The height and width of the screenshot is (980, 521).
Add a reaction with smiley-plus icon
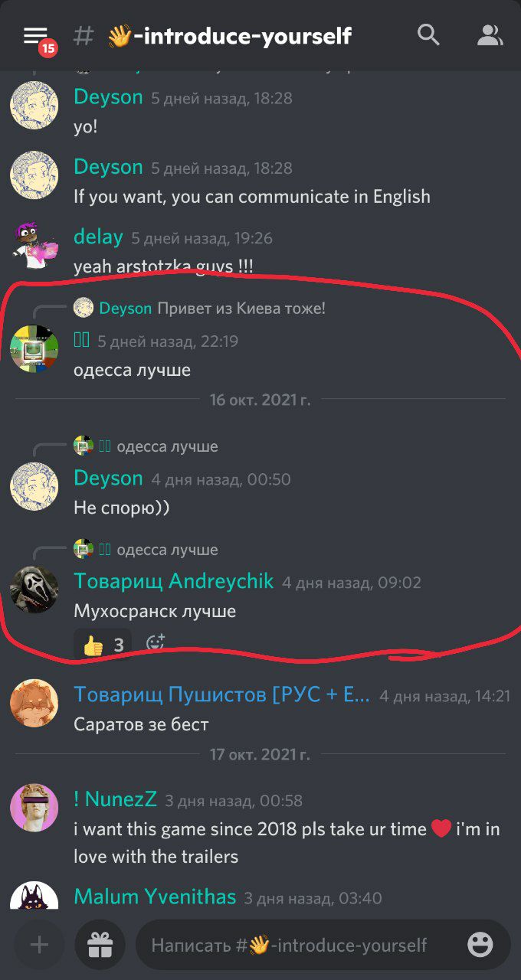[x=156, y=643]
